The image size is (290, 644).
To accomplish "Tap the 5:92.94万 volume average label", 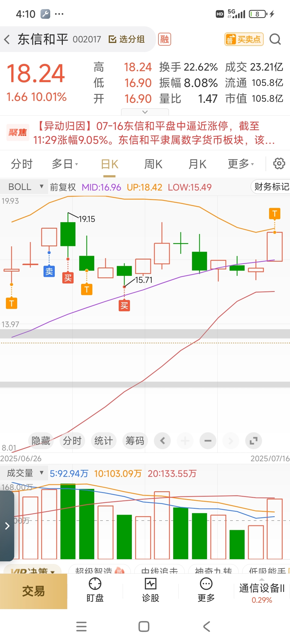I will [69, 473].
